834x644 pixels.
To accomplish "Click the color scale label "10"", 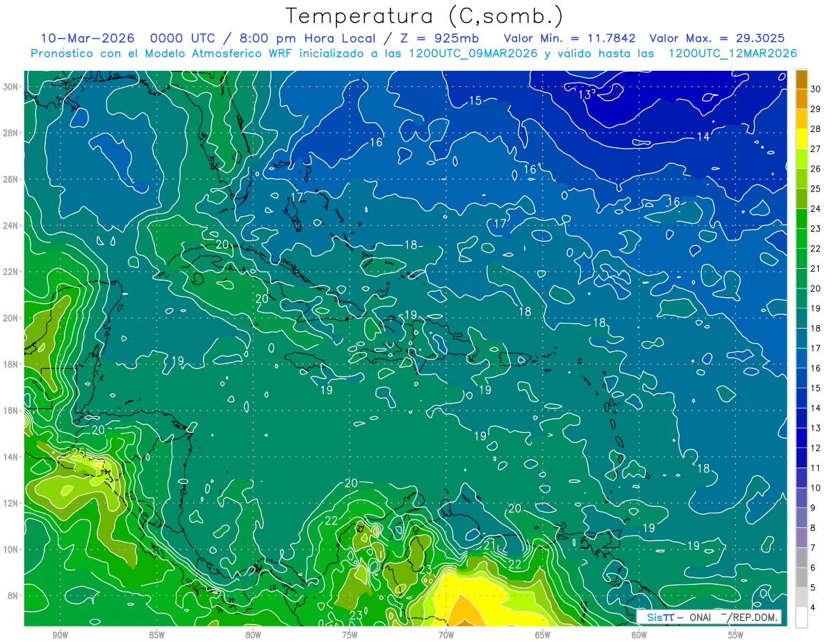I will point(816,488).
